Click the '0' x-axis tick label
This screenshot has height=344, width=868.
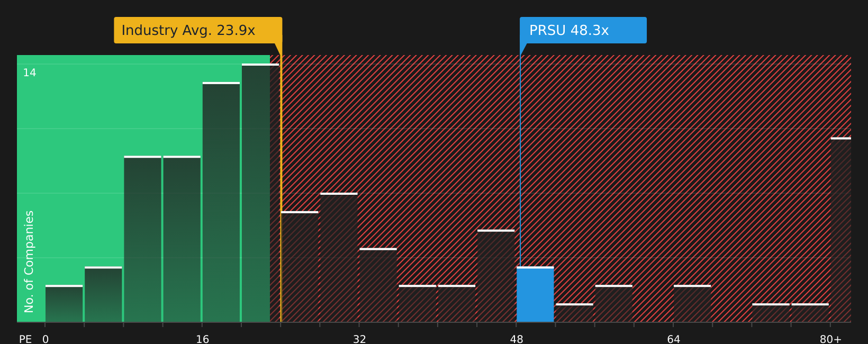point(46,339)
